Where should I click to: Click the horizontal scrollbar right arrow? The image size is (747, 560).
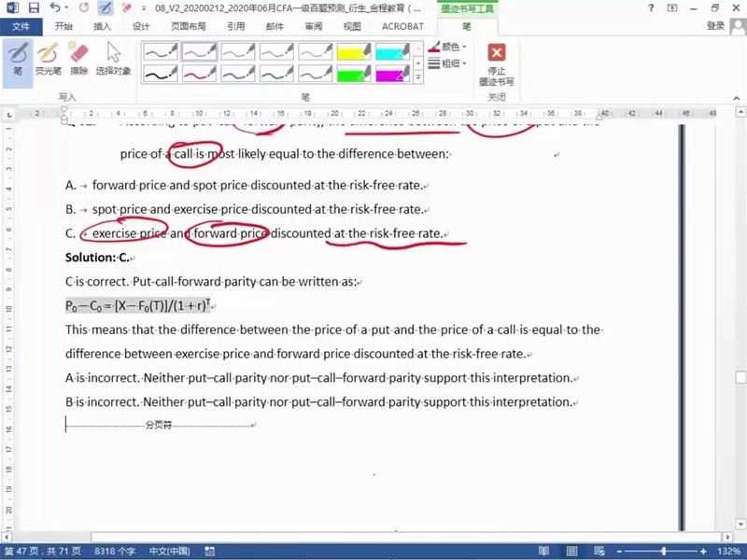pos(727,537)
